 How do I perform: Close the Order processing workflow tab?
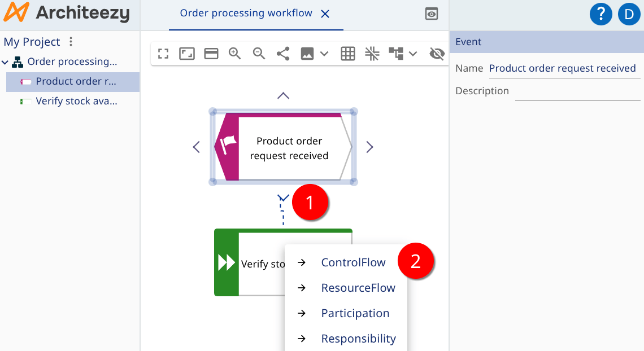pos(325,14)
